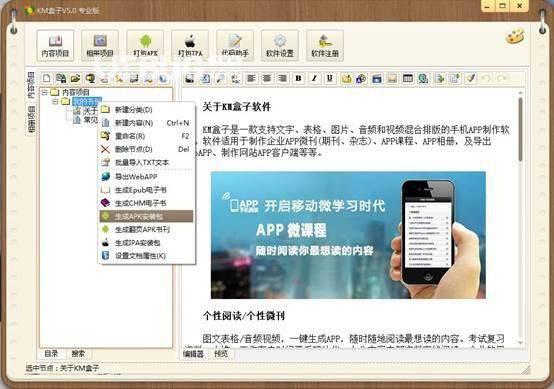Click the heading 个性阅读/个性微刊
554x389 pixels.
[x=244, y=316]
